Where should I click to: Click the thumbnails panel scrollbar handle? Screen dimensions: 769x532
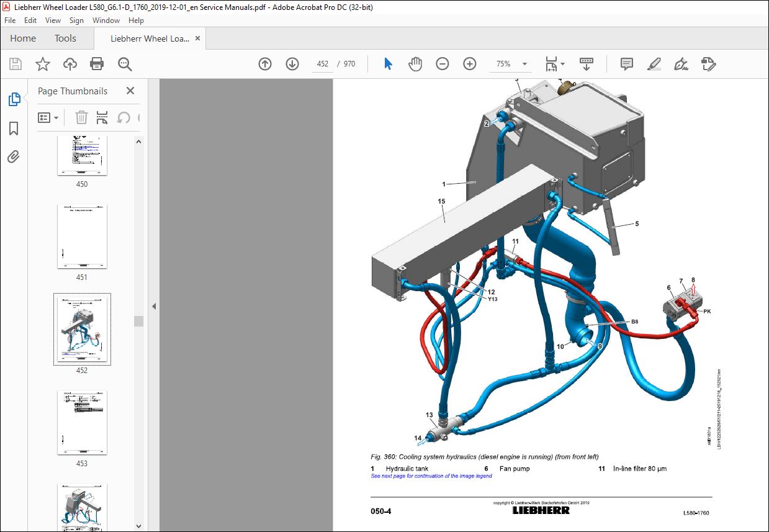139,321
